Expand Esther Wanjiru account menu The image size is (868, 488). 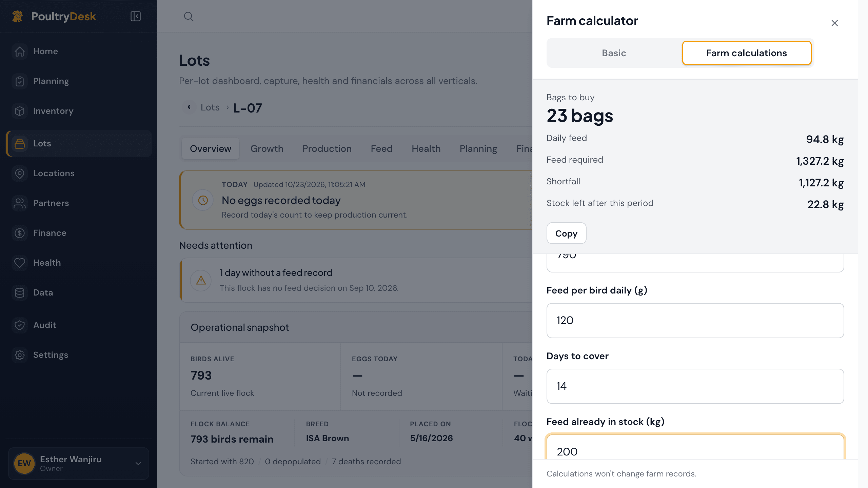[x=138, y=463]
